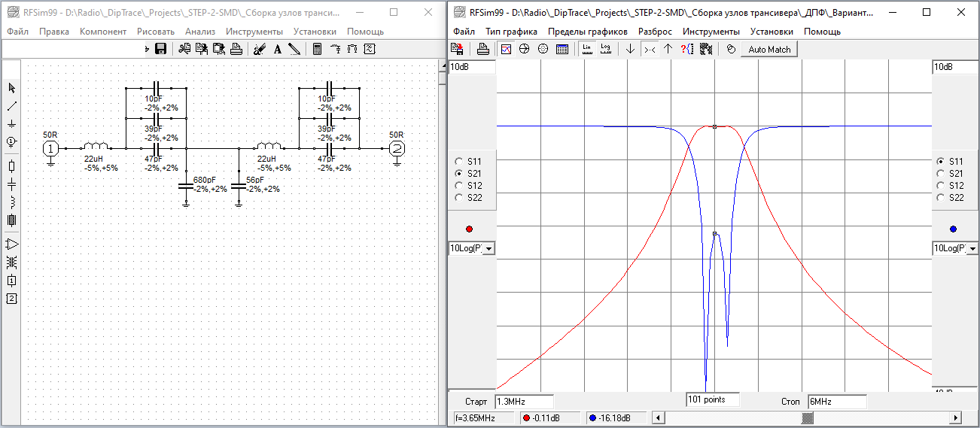Open right 10Log(P) format dropdown

point(972,248)
